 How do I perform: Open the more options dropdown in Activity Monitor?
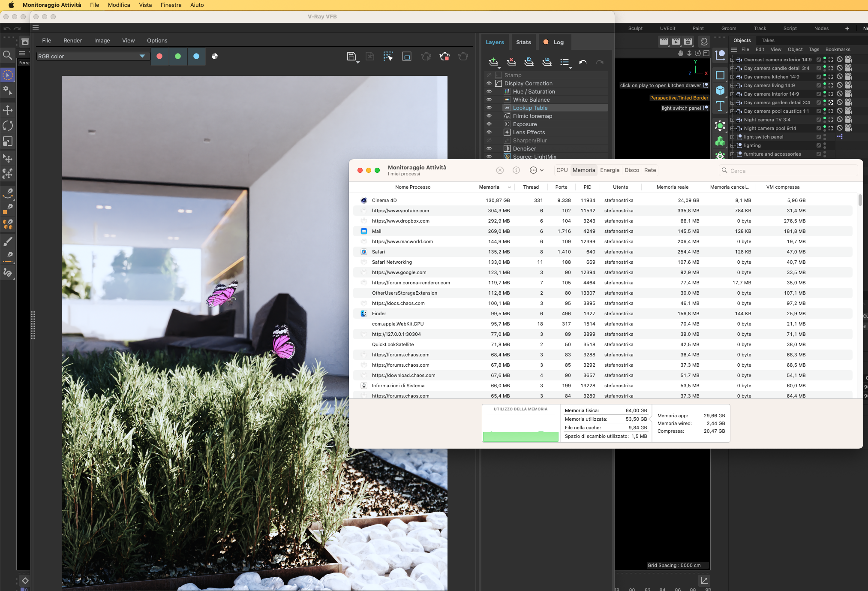click(x=536, y=170)
